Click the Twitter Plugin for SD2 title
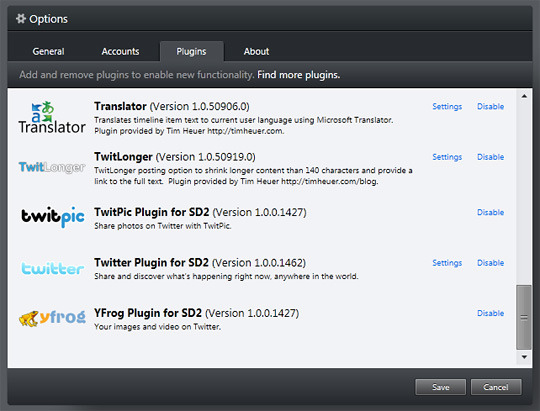Image resolution: width=540 pixels, height=411 pixels. tap(200, 263)
